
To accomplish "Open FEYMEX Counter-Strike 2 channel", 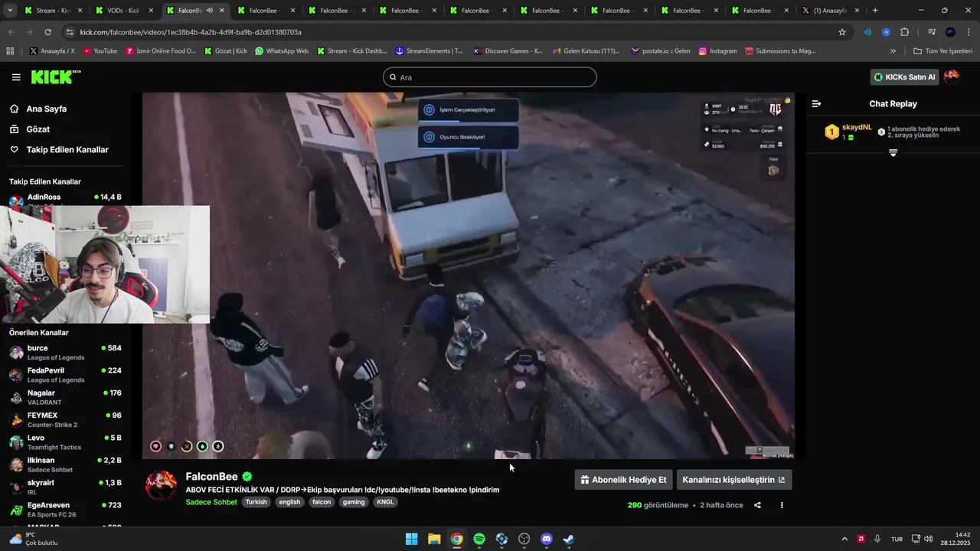I will (x=65, y=420).
